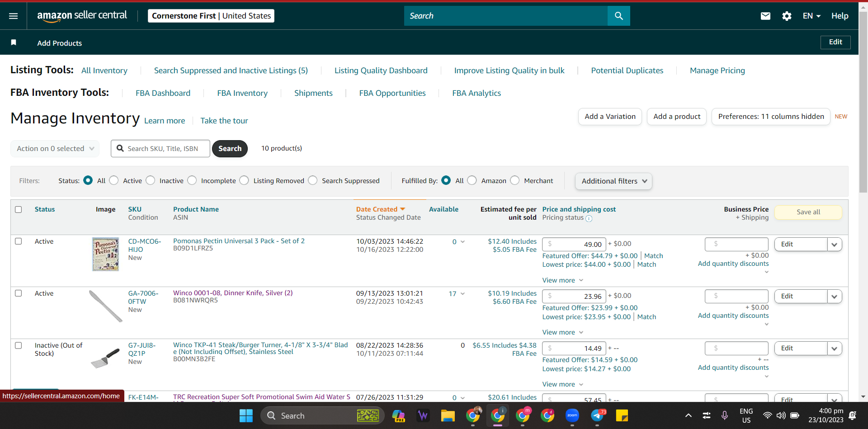This screenshot has width=868, height=429.
Task: Select the Incomplete status radio button
Action: click(192, 180)
